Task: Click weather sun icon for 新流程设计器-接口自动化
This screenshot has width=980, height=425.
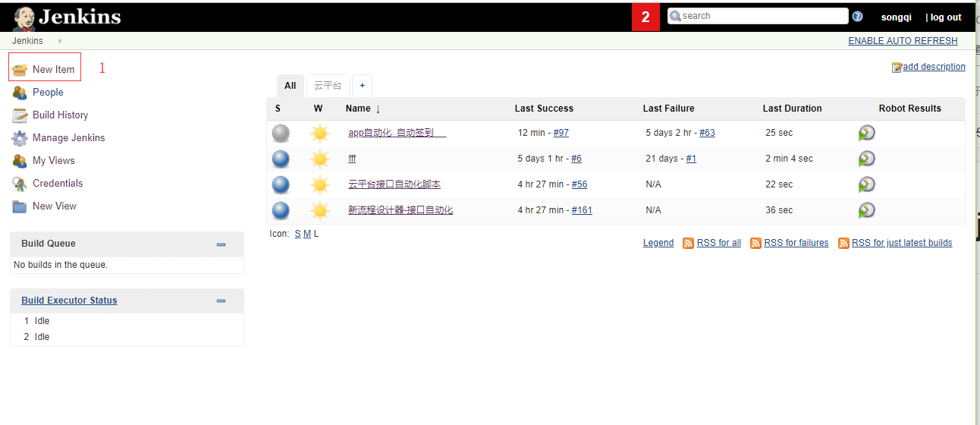Action: click(320, 210)
